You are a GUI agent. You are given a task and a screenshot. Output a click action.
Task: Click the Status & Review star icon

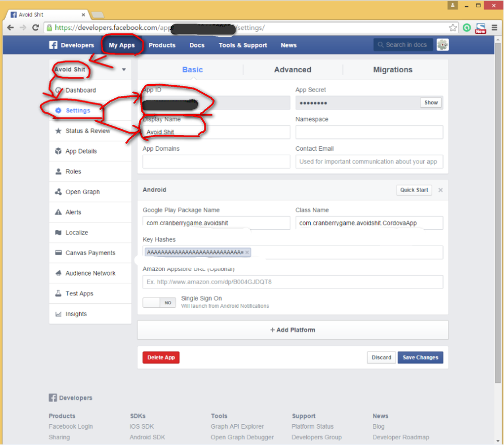58,131
